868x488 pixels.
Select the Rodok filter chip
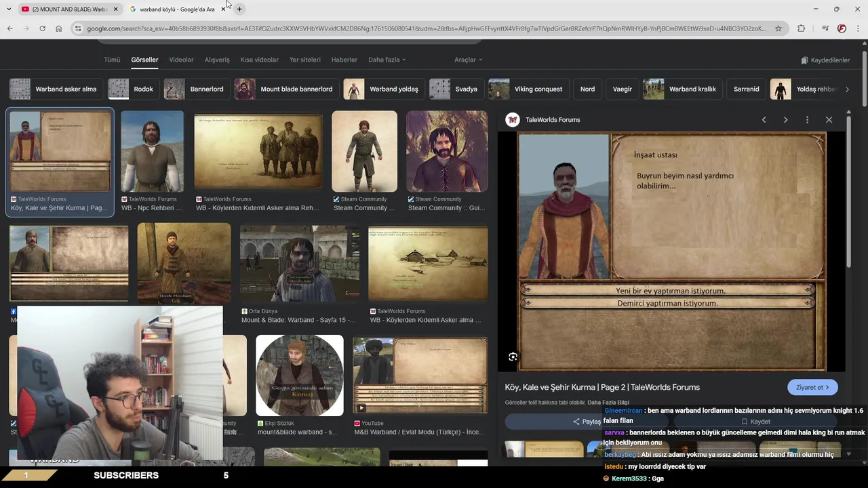[133, 89]
